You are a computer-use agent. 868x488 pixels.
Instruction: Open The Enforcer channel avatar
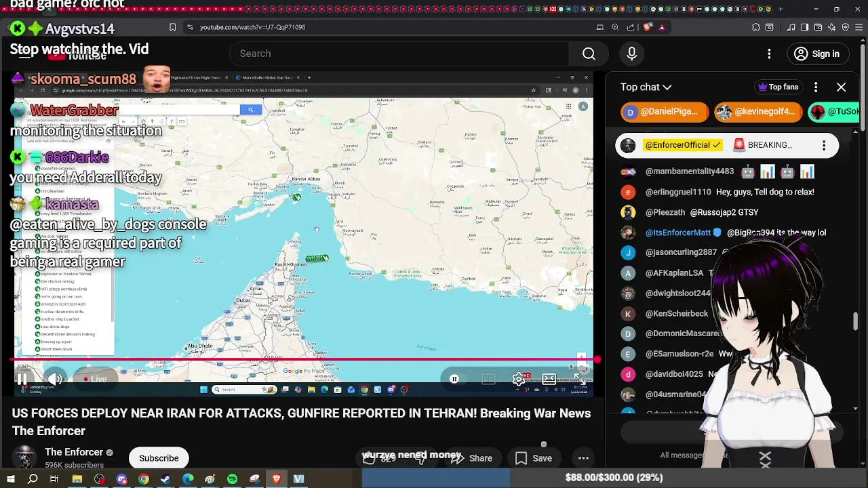tap(25, 457)
